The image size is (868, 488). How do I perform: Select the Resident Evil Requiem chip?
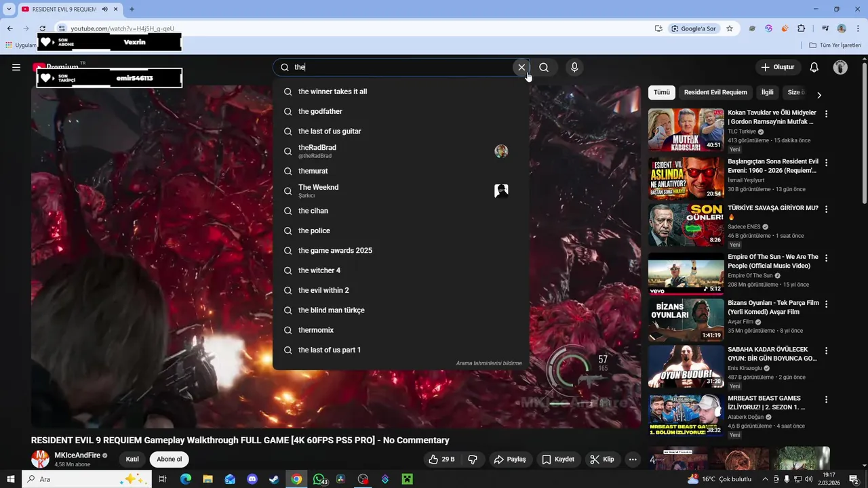(715, 92)
